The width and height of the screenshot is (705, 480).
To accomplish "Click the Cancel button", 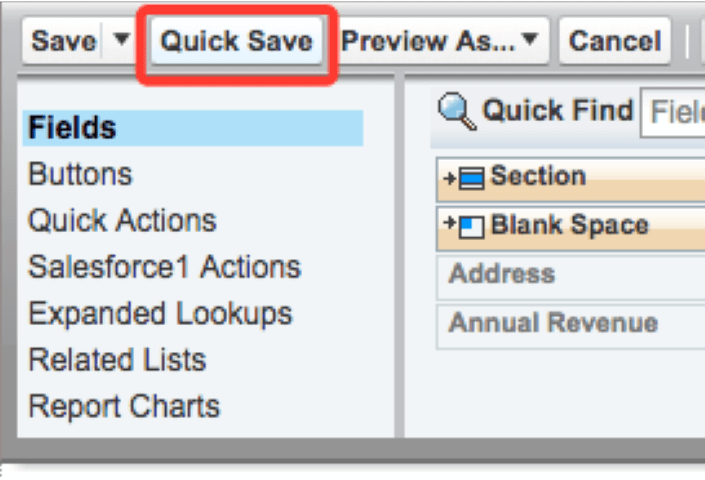I will tap(615, 41).
